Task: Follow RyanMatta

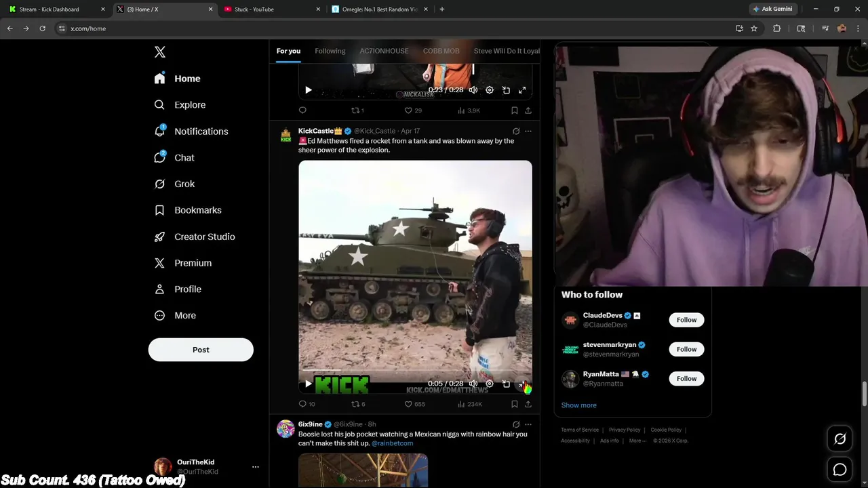Action: point(686,378)
